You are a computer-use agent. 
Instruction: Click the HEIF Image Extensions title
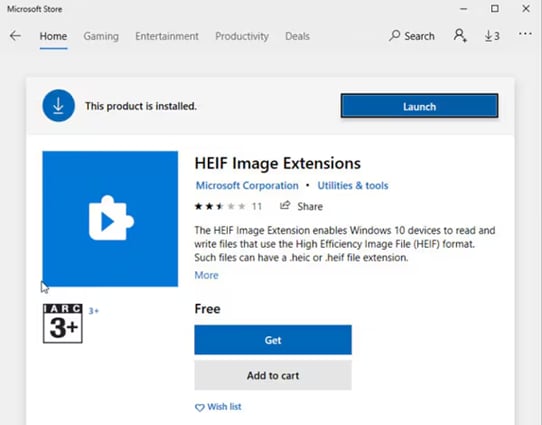278,163
